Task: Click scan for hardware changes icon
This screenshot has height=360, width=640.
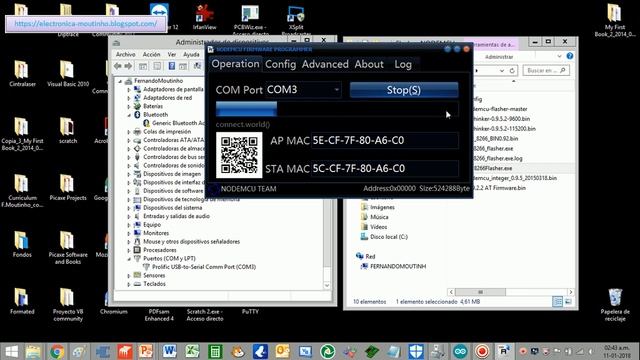Action: point(198,66)
